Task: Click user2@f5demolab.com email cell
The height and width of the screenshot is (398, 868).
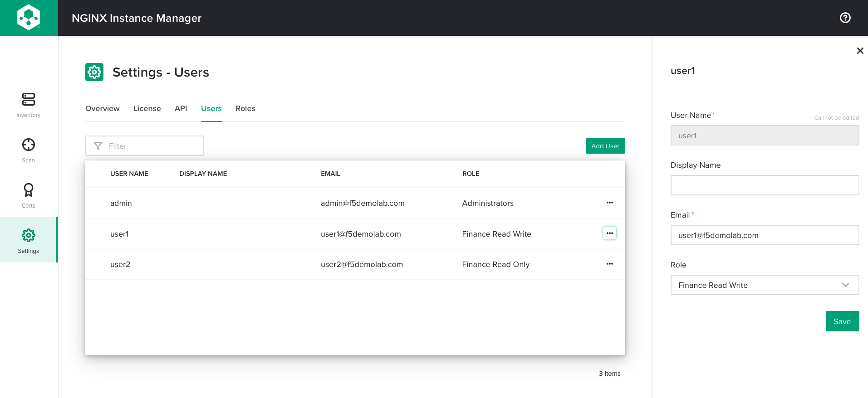Action: [362, 264]
